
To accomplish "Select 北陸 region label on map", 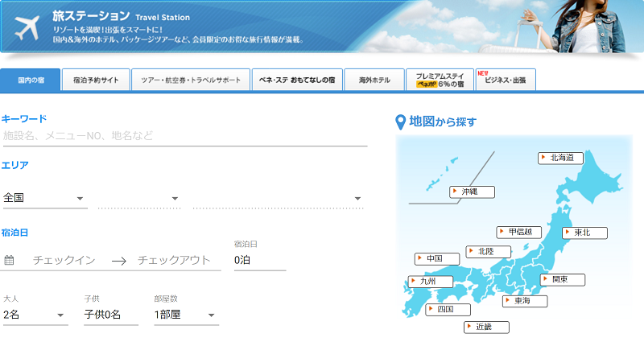I will [489, 252].
